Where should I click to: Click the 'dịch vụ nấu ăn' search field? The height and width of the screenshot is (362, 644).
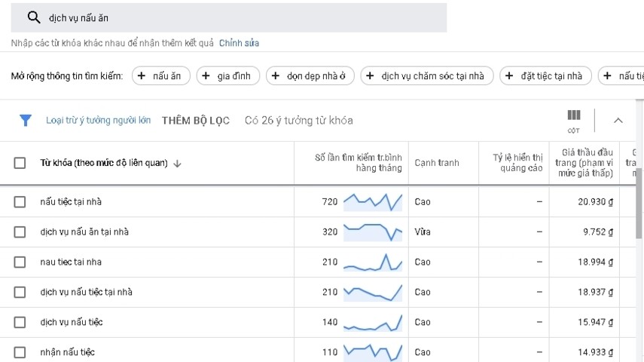tap(241, 17)
